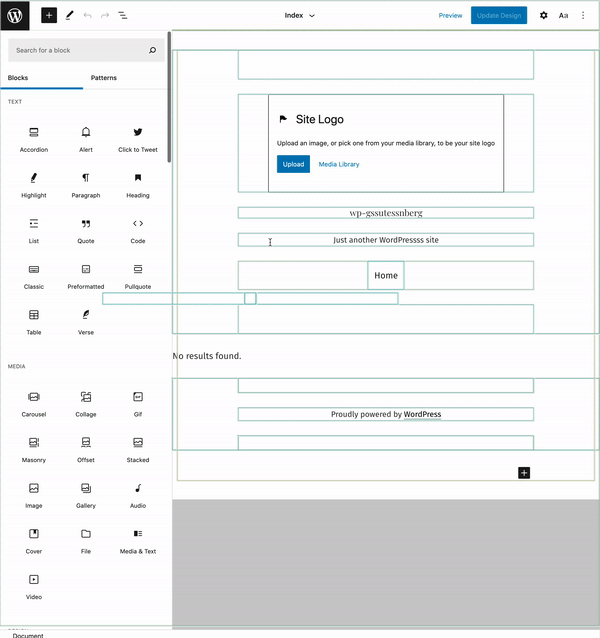Screen dimensions: 600x638
Task: Insert the Carousel block
Action: pos(34,404)
